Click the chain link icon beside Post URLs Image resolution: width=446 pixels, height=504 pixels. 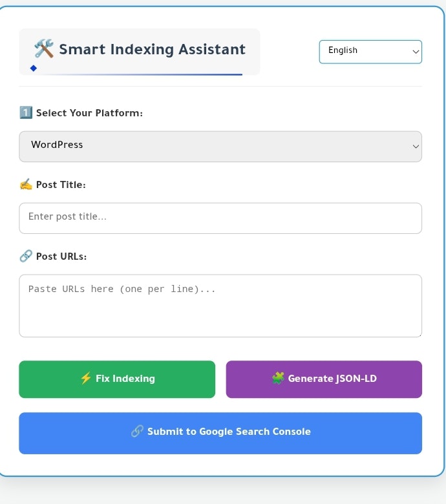(26, 256)
